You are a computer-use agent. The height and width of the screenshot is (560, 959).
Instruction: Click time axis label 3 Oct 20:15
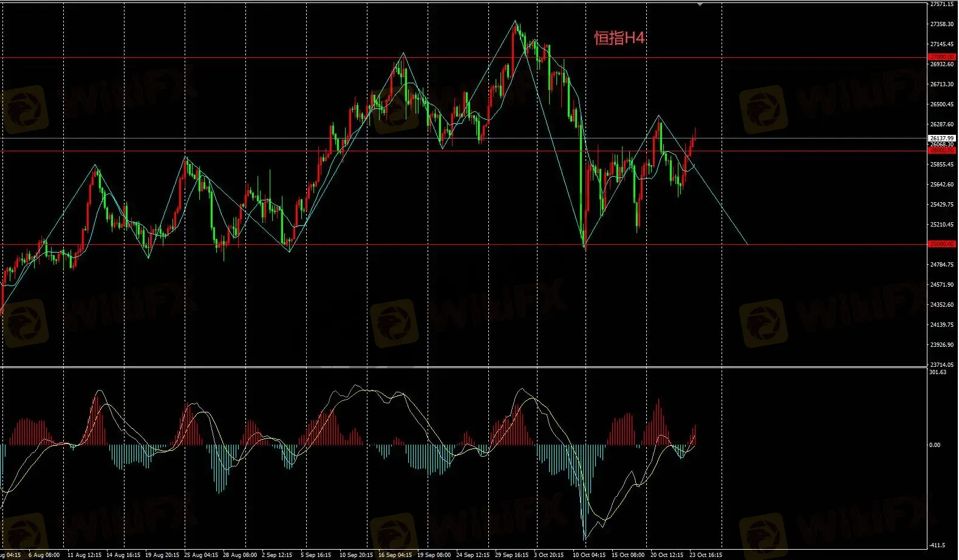click(549, 555)
